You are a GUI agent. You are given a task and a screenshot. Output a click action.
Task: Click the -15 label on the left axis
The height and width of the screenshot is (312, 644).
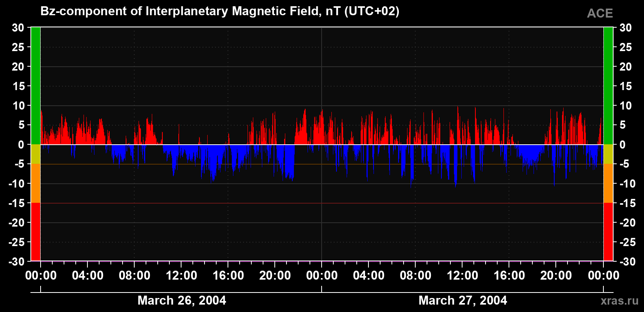click(x=16, y=203)
